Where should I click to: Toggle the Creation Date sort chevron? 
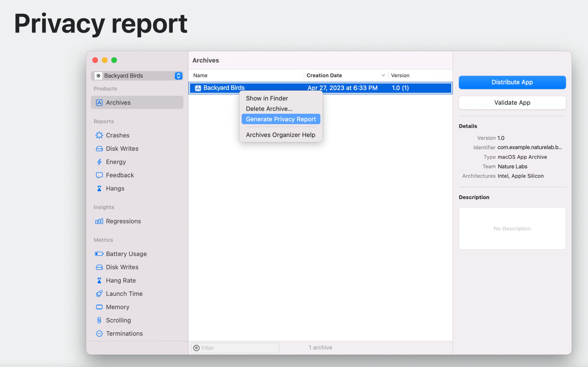point(383,75)
